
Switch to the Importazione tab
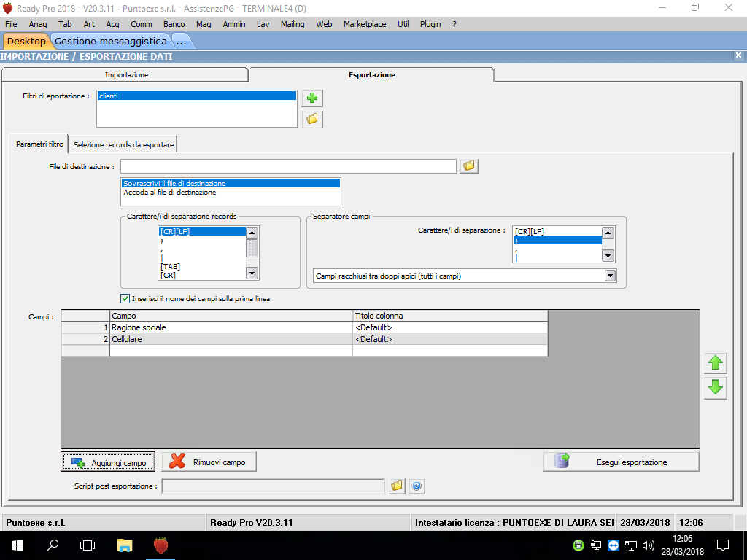[126, 75]
